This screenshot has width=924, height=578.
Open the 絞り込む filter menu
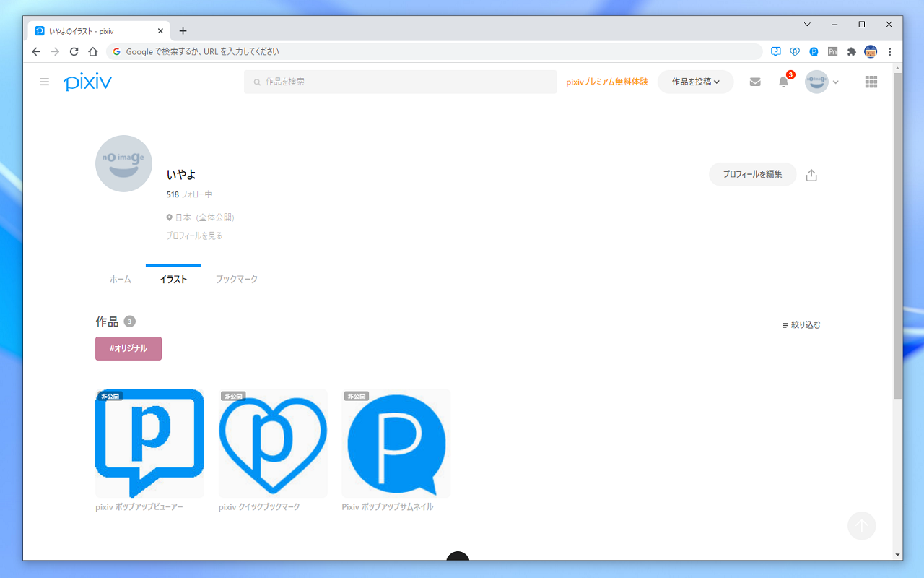[801, 325]
